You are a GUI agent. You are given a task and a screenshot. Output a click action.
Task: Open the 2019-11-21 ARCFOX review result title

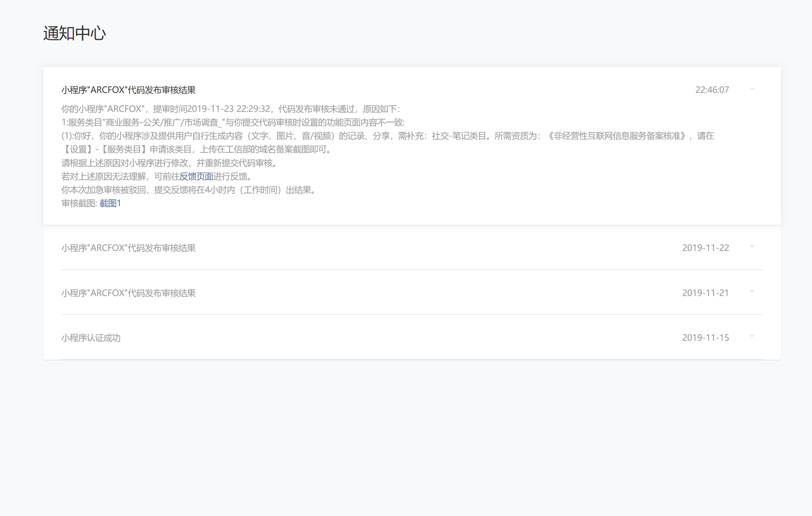coord(128,293)
